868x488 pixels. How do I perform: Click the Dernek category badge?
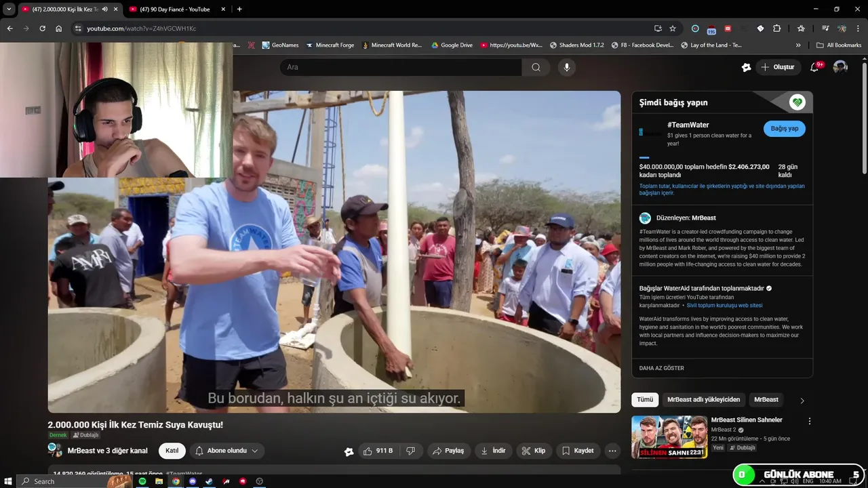pos(58,435)
